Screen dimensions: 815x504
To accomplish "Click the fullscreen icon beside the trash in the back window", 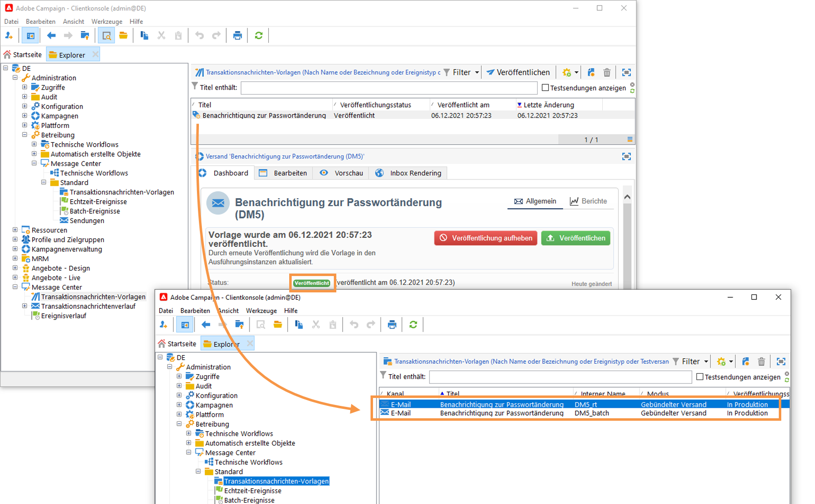I will (627, 73).
